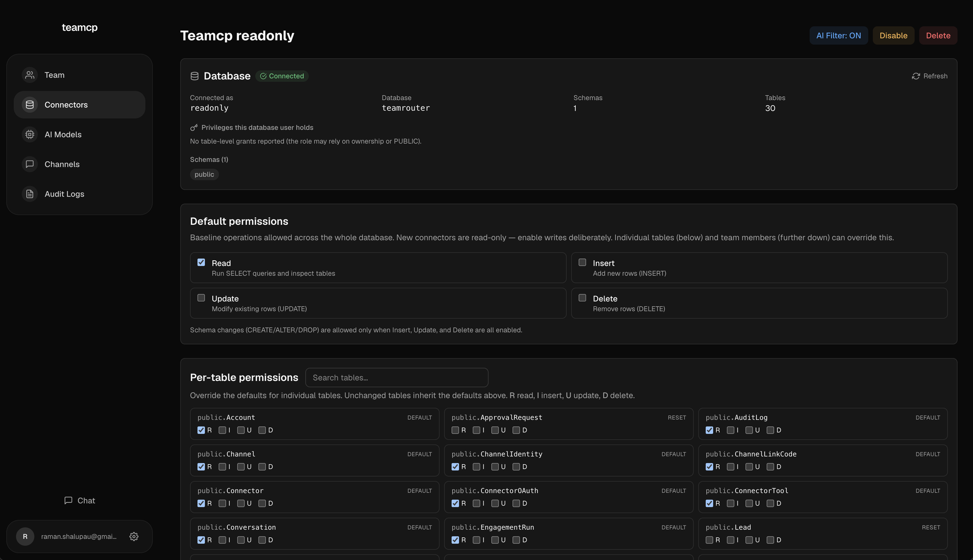Viewport: 973px width, 560px height.
Task: Toggle R checkbox for public.Account
Action: 201,430
